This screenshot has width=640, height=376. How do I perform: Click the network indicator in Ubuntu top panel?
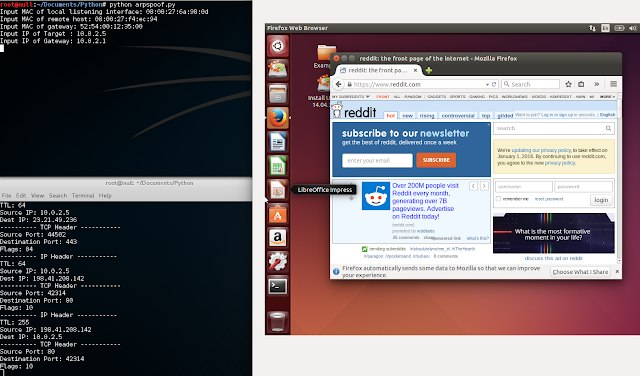[x=592, y=28]
